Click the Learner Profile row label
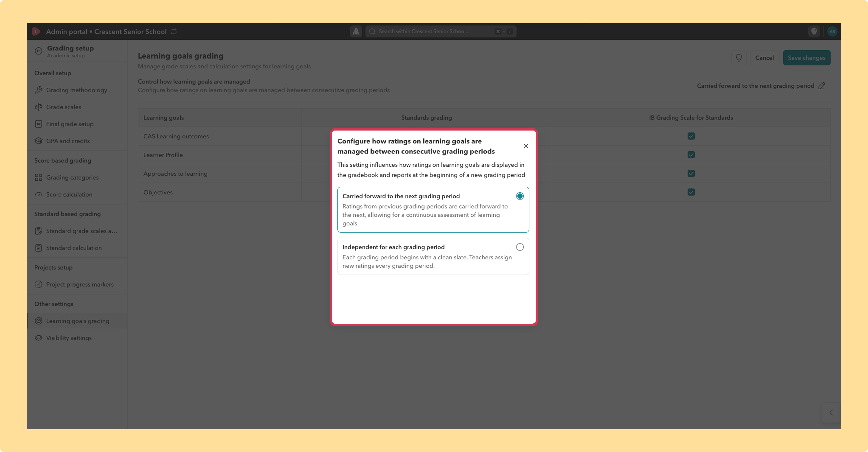Viewport: 868px width, 452px height. 163,155
